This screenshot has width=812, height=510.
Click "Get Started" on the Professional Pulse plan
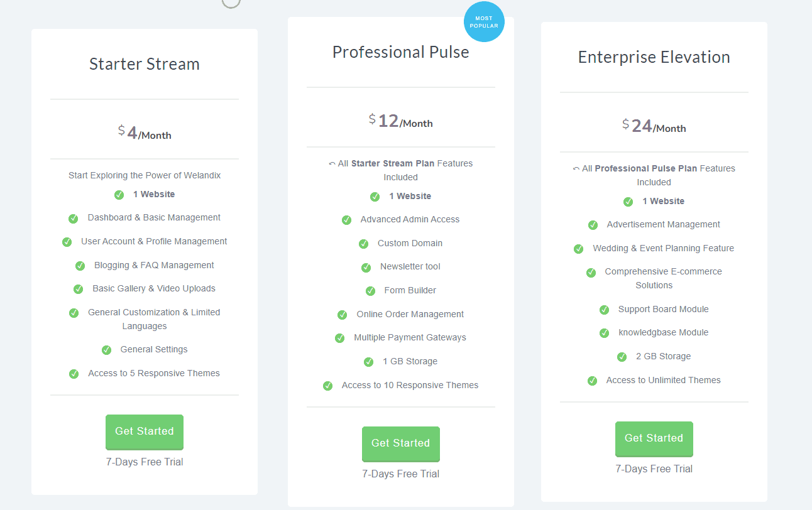[400, 444]
